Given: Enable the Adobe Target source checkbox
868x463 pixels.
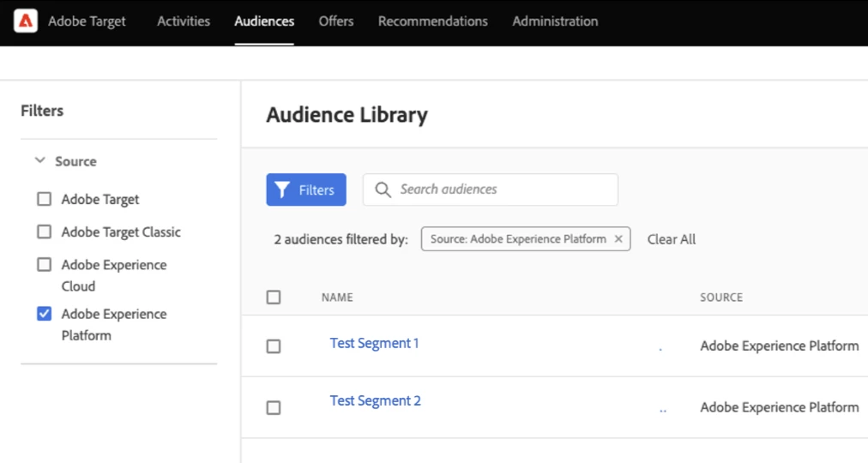Looking at the screenshot, I should point(44,200).
